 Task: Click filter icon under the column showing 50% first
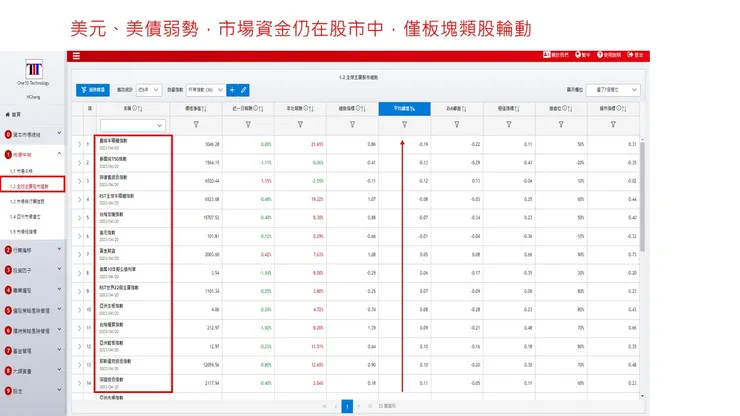click(x=561, y=125)
